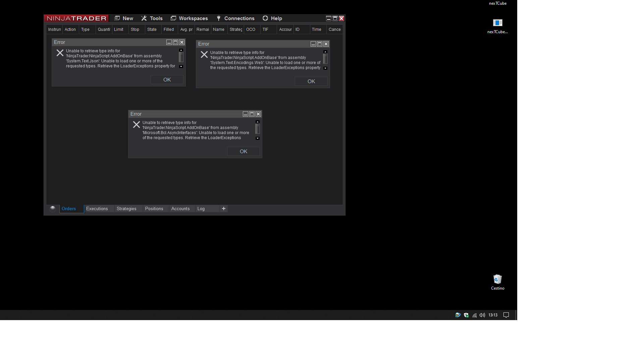Screen dimensions: 644x362
Task: Click the volume speaker tray icon
Action: [482, 315]
